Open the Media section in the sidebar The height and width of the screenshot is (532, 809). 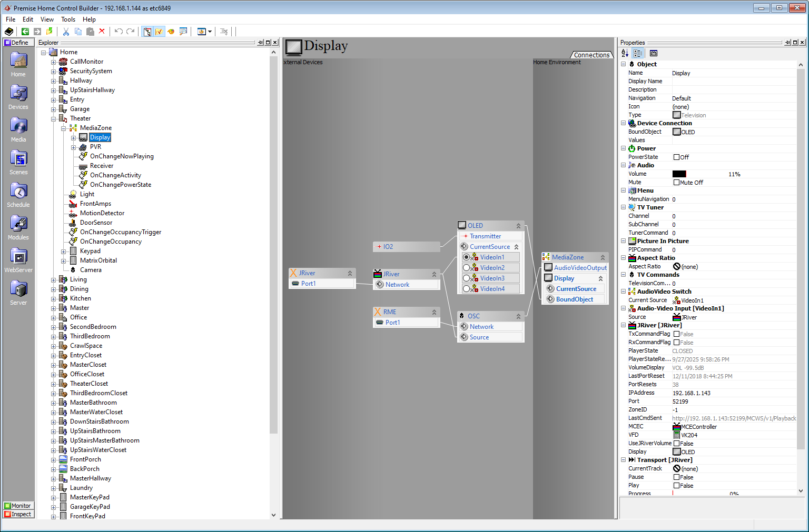(18, 128)
